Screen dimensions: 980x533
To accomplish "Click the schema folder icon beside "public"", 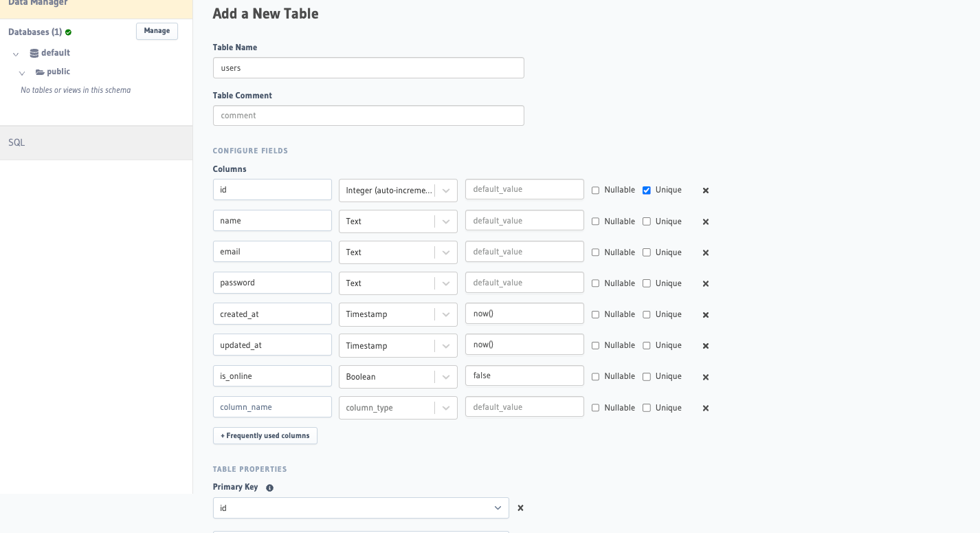I will click(39, 72).
